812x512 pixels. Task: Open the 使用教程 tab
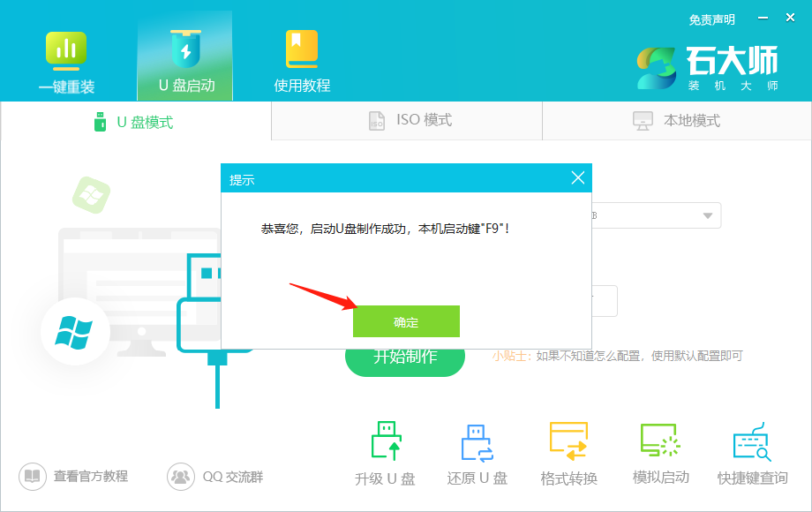pyautogui.click(x=300, y=55)
